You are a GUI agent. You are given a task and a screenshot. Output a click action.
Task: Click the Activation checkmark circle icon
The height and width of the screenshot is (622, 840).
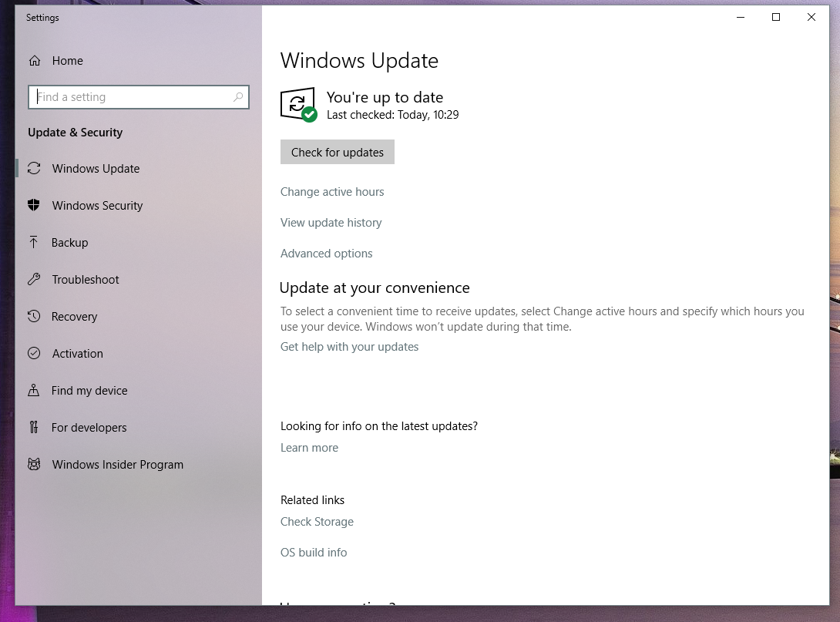34,353
